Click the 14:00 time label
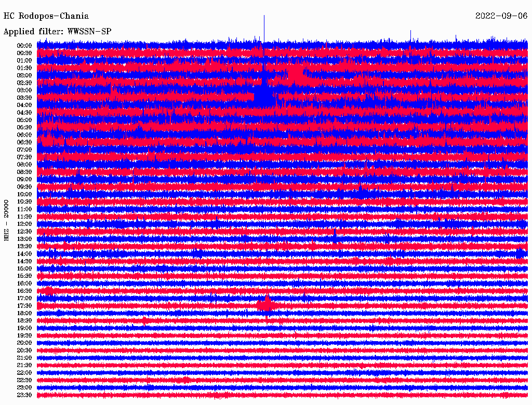This screenshot has width=532, height=405. [x=24, y=254]
